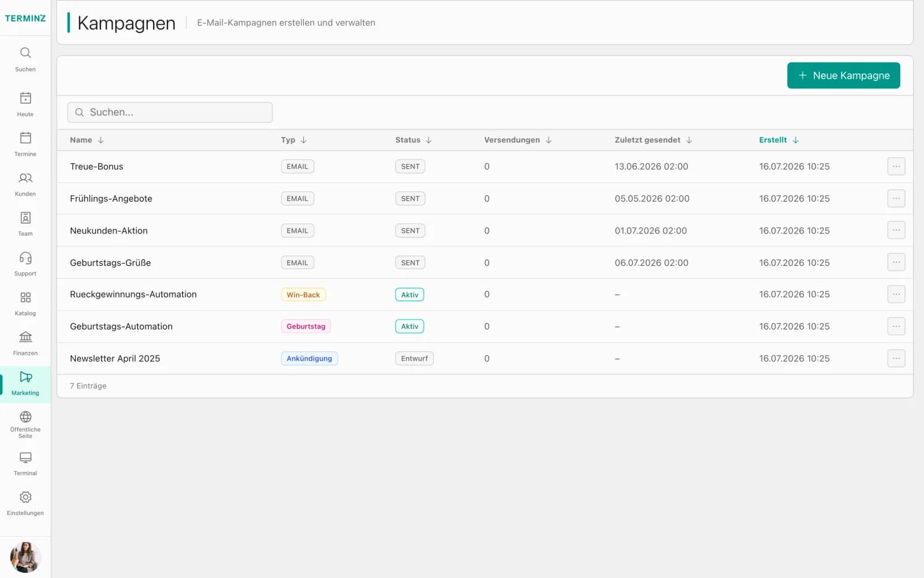Open the Team section

click(25, 224)
